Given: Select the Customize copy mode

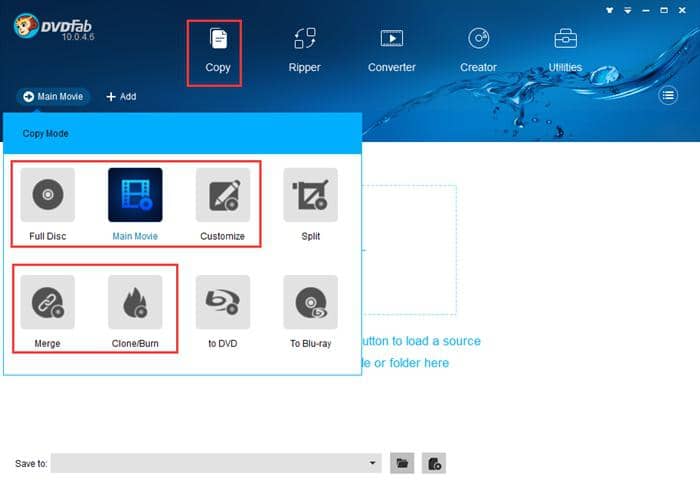Looking at the screenshot, I should [x=222, y=204].
